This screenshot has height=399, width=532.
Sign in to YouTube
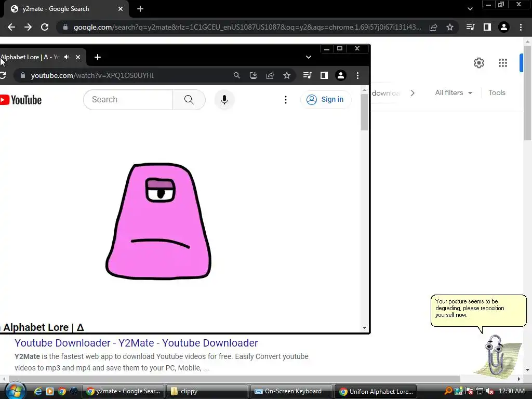pos(326,99)
